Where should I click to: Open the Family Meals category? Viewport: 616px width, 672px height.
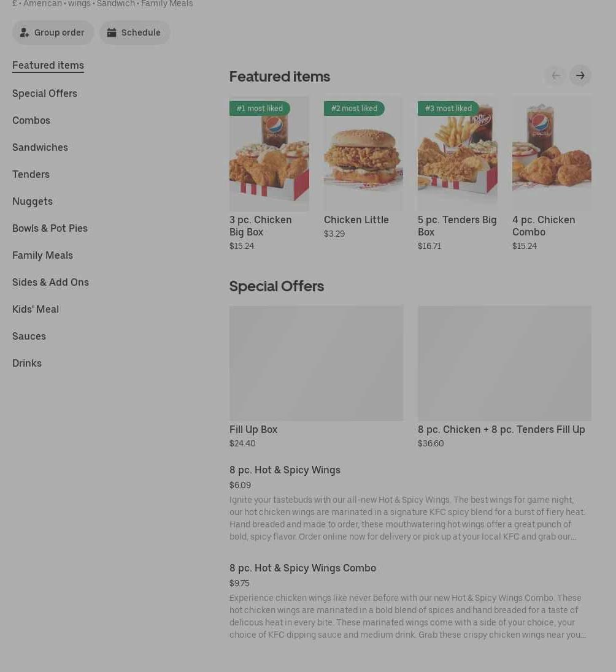click(42, 256)
